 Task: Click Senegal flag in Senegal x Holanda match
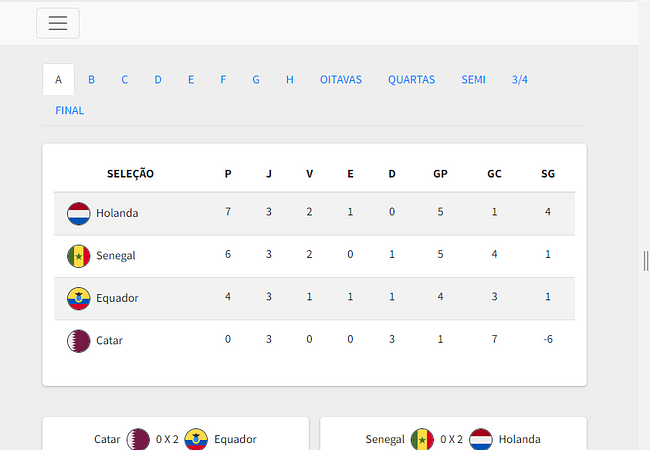point(422,439)
